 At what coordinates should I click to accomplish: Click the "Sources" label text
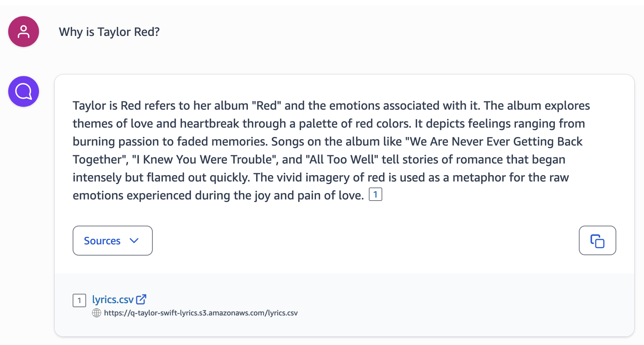click(x=102, y=241)
